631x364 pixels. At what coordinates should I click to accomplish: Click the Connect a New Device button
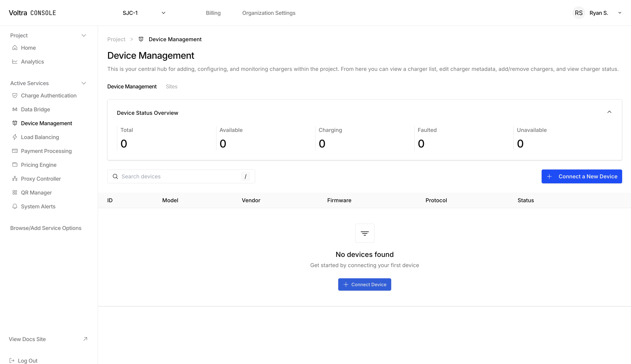(x=581, y=176)
